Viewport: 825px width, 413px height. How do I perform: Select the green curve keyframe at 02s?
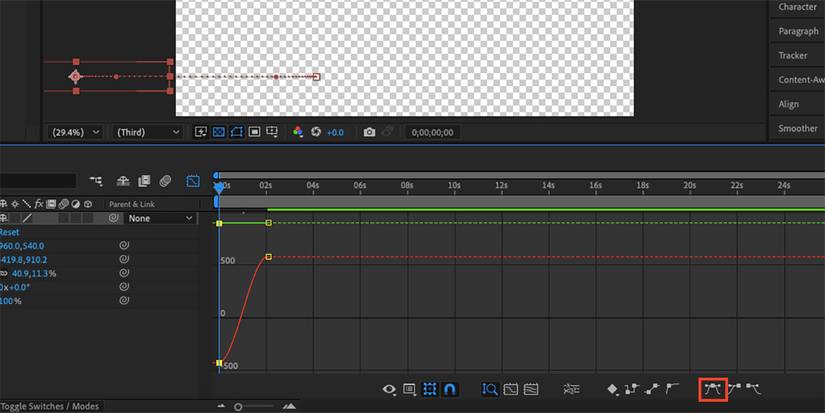268,223
